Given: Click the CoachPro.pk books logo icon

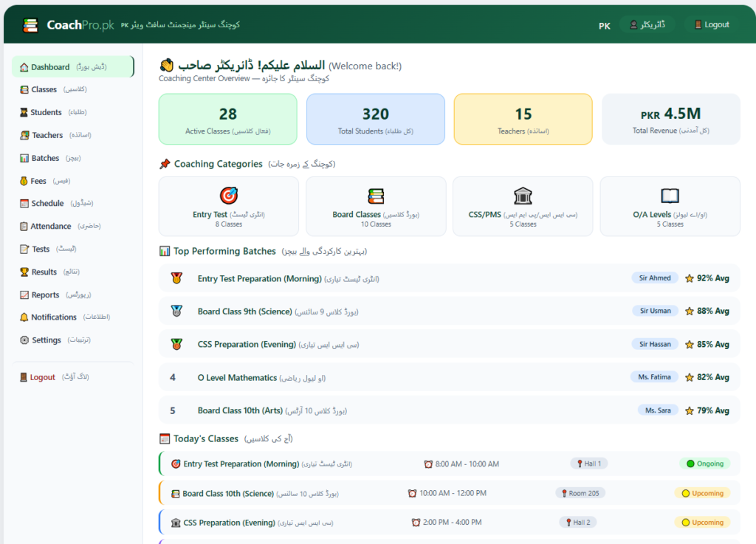Looking at the screenshot, I should [30, 25].
